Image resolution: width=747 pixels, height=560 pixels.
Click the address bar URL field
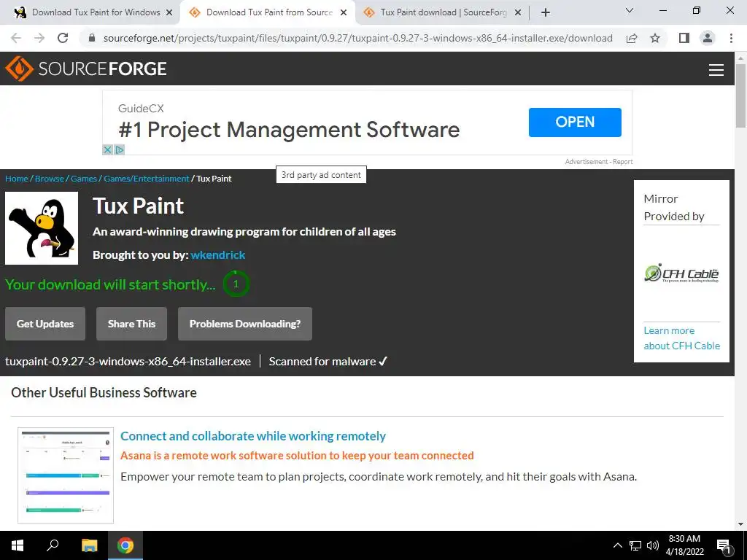coord(357,38)
